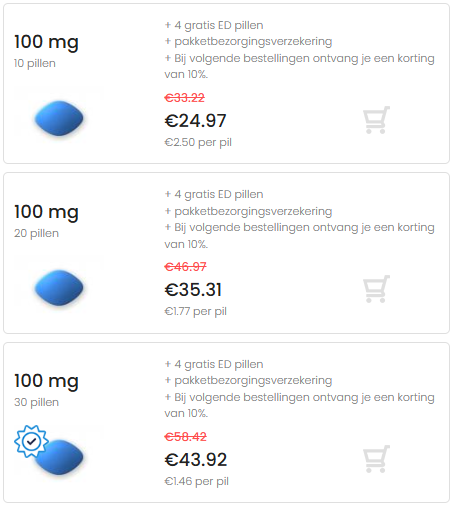Click the €24.97 price
Screen dimensions: 454x508
[195, 120]
